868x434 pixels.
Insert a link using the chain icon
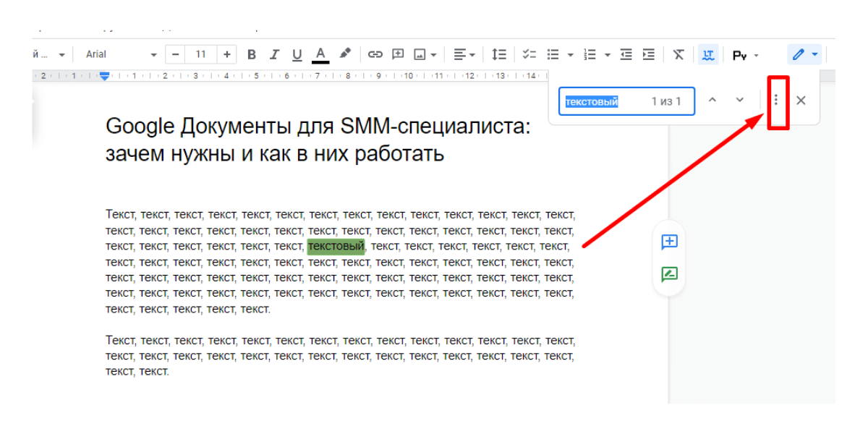375,55
